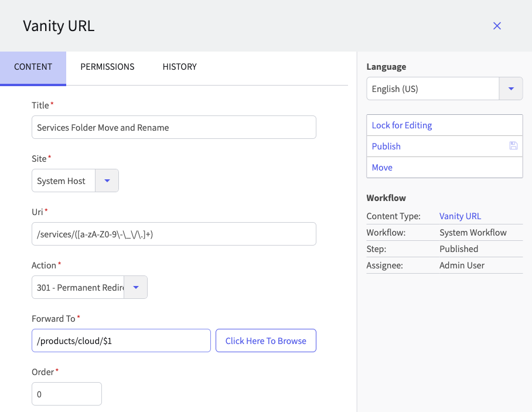Open the Action dropdown arrow
The width and height of the screenshot is (532, 412).
[136, 288]
